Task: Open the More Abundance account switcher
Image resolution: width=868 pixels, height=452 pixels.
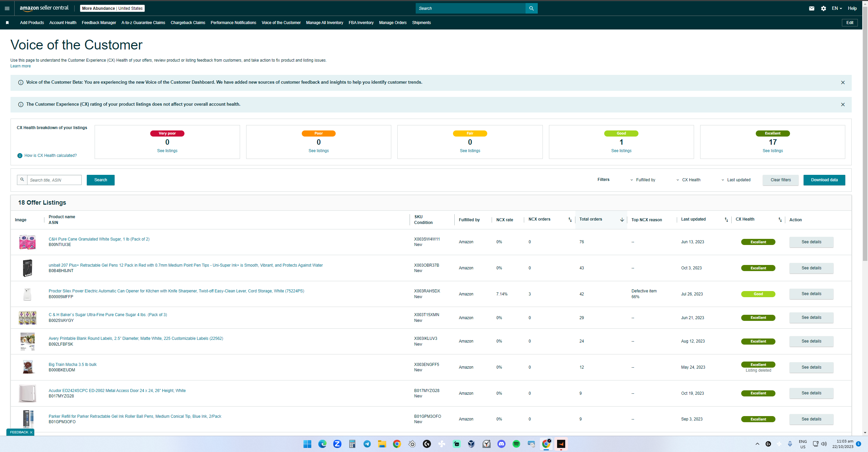Action: [112, 8]
